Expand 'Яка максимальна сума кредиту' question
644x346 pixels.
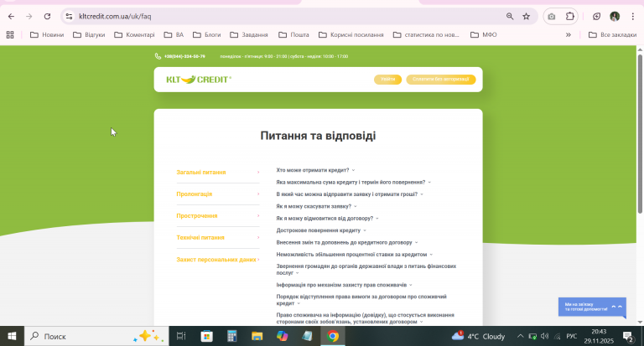point(354,183)
